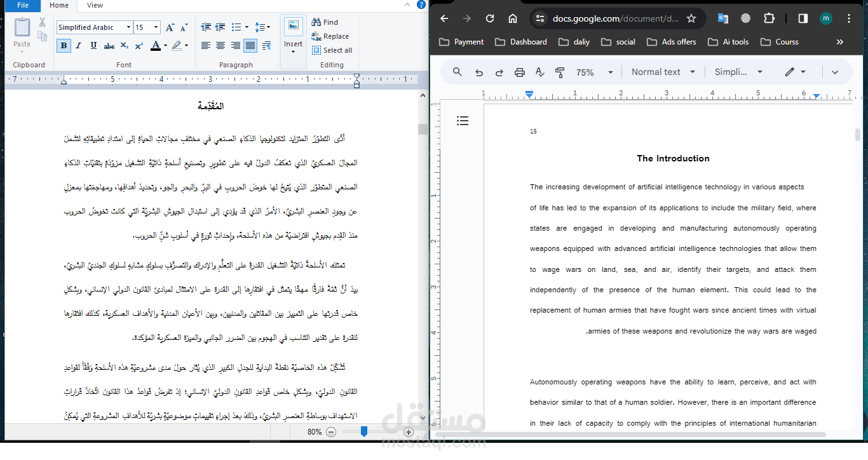Show the document outline list icon
Viewport: 868px width, 460px height.
(463, 121)
